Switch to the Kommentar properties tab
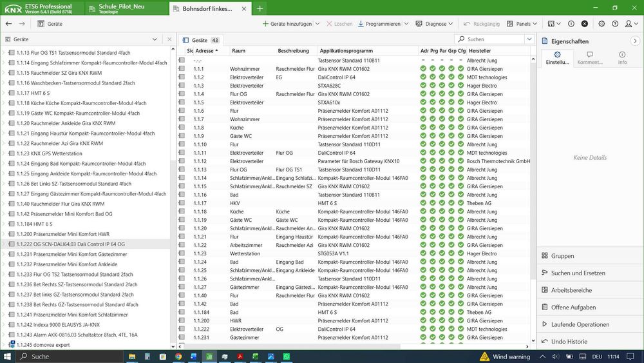The width and height of the screenshot is (644, 363). point(590,57)
